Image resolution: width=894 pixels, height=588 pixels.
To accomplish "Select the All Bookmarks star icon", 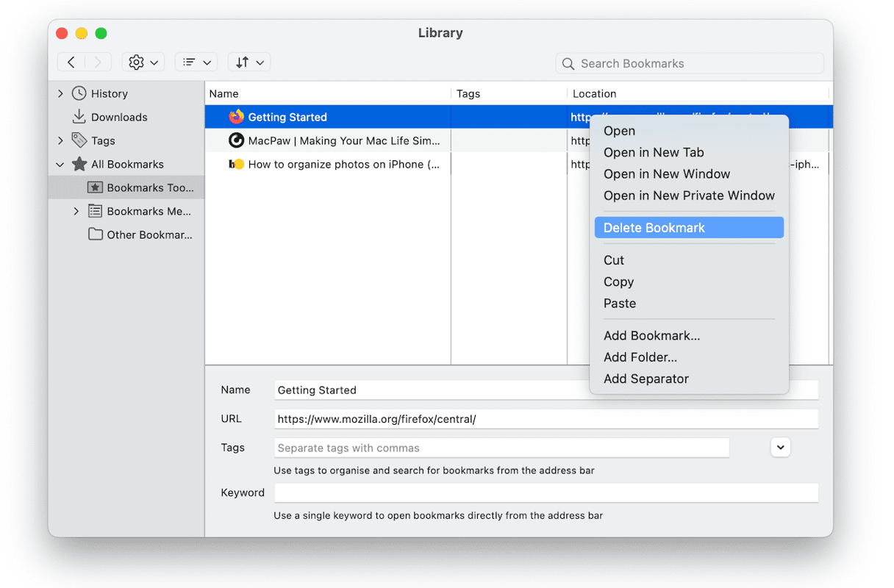I will click(x=79, y=164).
